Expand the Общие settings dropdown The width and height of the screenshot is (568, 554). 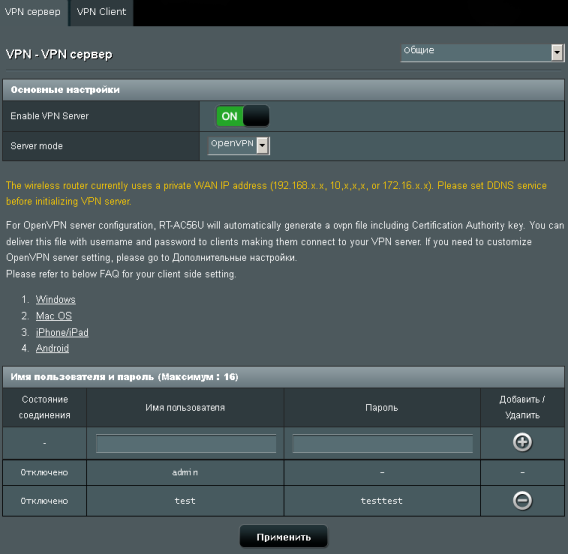click(x=482, y=53)
